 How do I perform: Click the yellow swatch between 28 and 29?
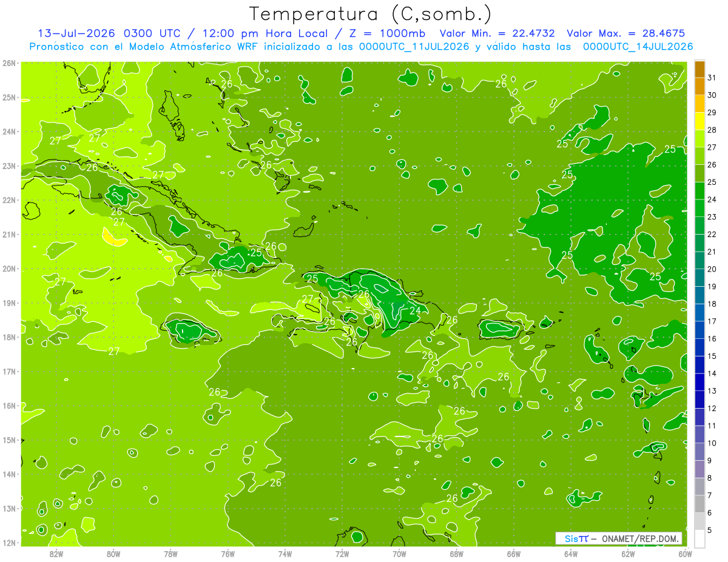(x=699, y=121)
